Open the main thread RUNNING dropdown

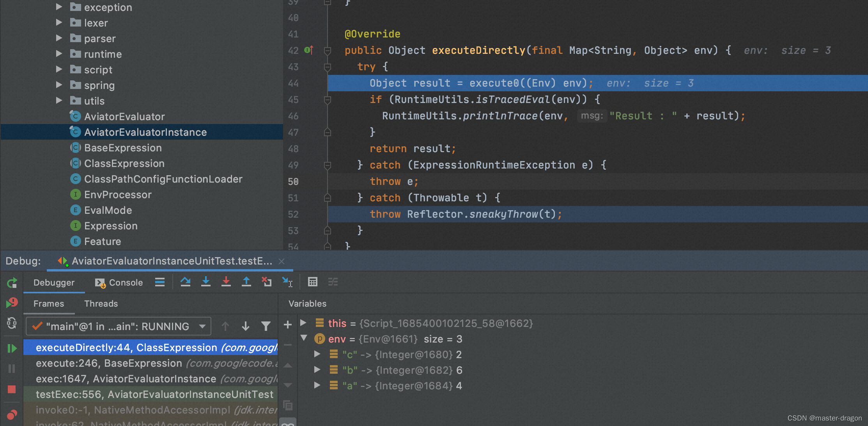(119, 326)
